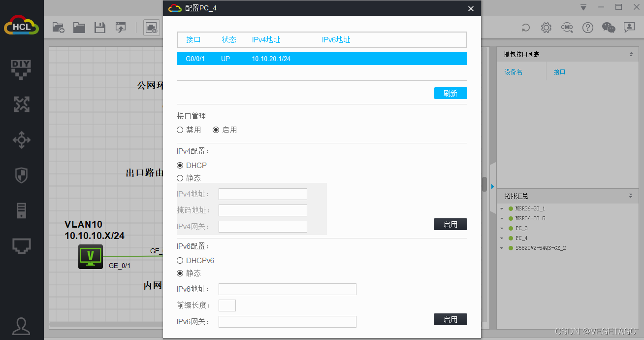The height and width of the screenshot is (340, 644).
Task: Click 启用 button for IPv4 configuration
Action: pos(450,225)
